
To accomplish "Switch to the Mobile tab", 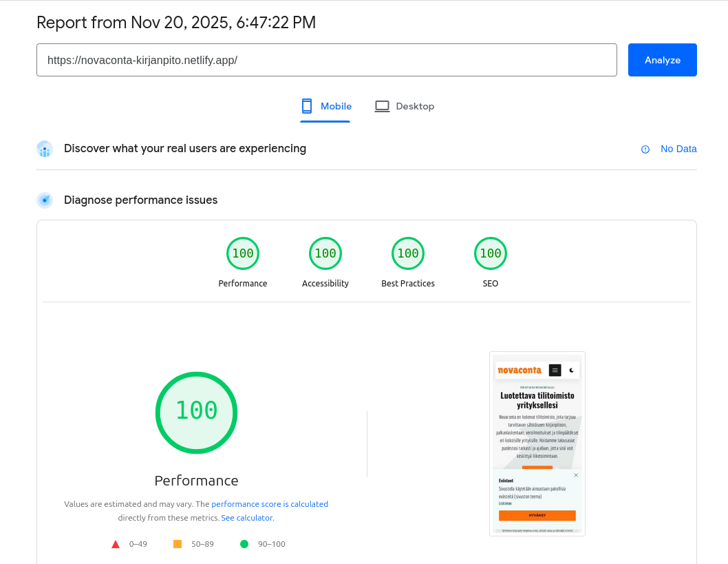I will (326, 107).
